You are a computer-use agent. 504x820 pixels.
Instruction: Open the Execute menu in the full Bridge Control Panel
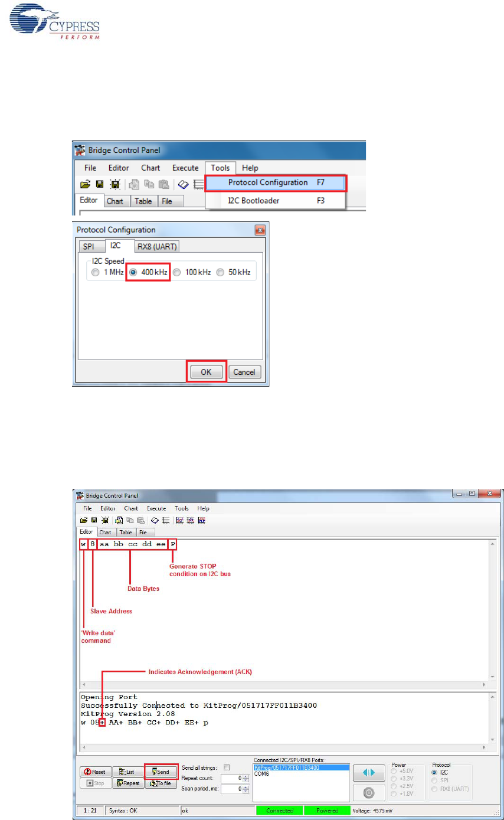click(x=156, y=509)
